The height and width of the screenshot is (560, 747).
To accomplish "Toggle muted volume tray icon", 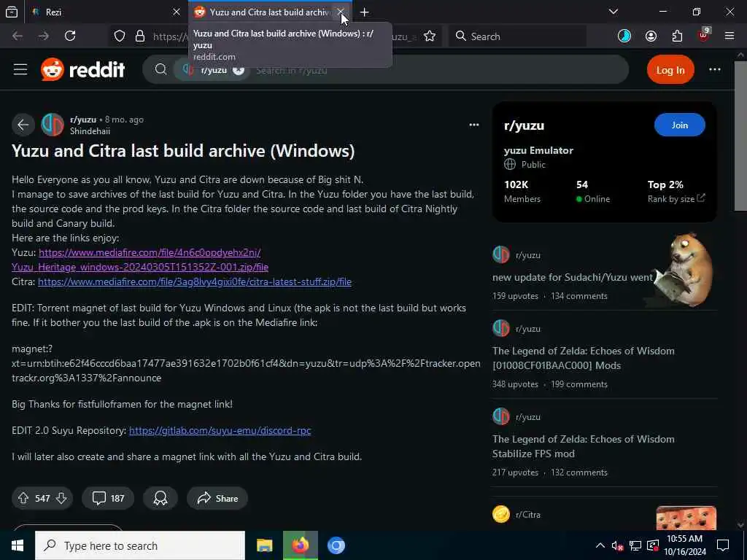I will 617,545.
